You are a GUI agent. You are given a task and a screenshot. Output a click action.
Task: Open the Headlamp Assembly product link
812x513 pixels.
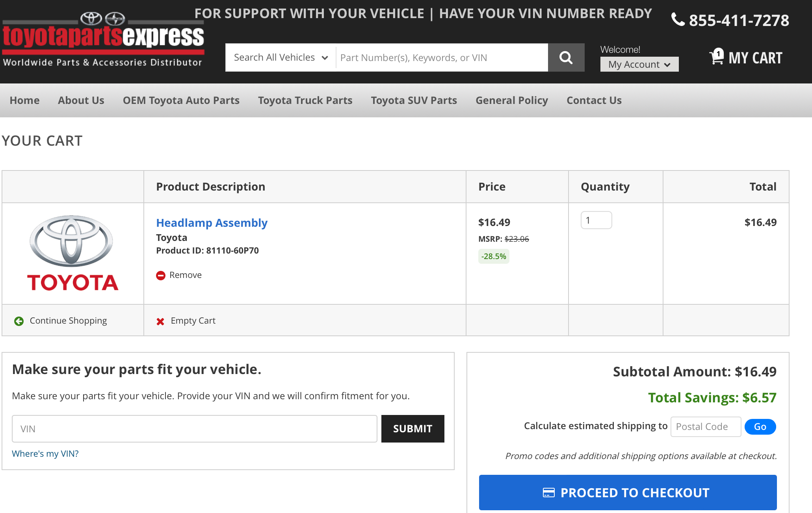click(212, 223)
